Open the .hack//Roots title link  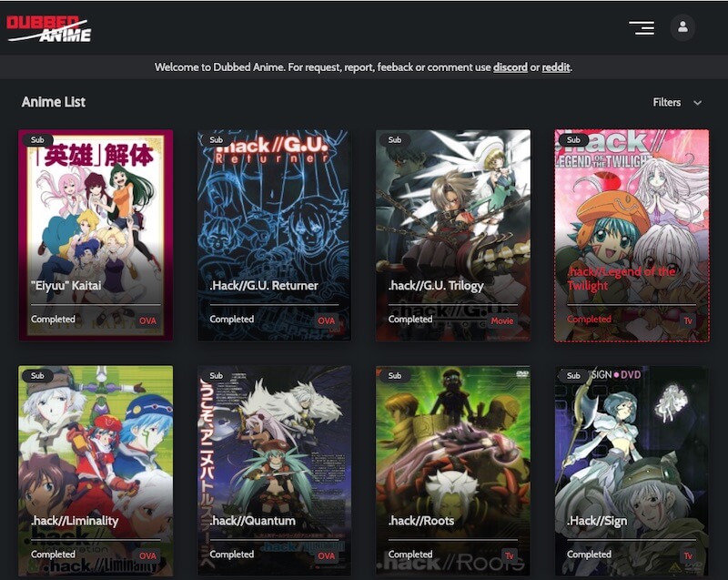point(421,521)
